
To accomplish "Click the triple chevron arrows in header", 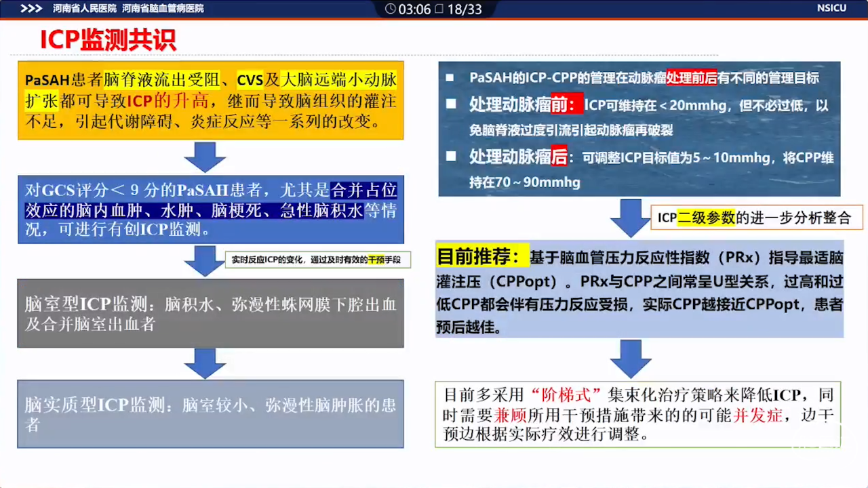I will [31, 9].
